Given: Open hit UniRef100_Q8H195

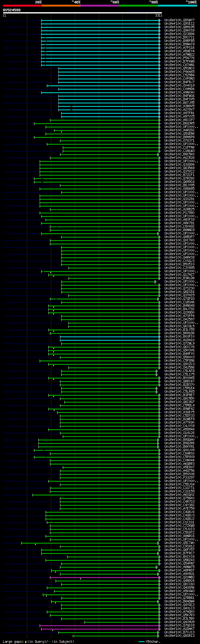Looking at the screenshot, I should tap(179, 27).
